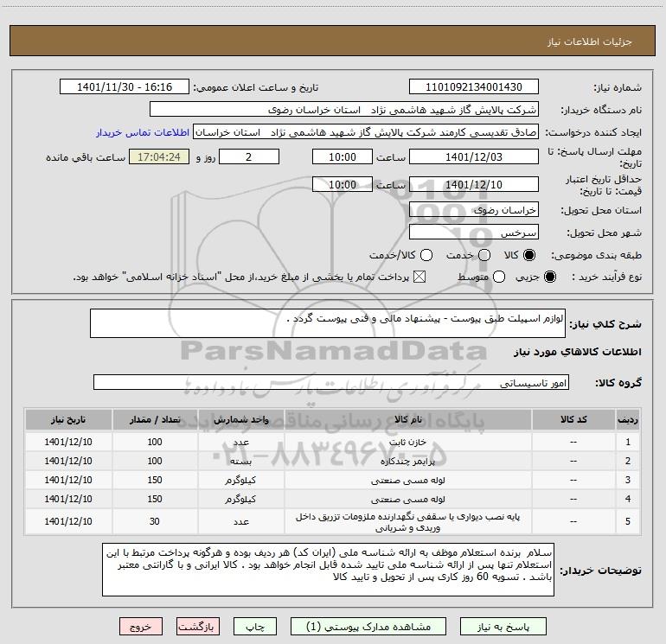Viewport: 666px width, 644px height.
Task: Select لوله مسی صنعتی in row 3
Action: [x=407, y=480]
